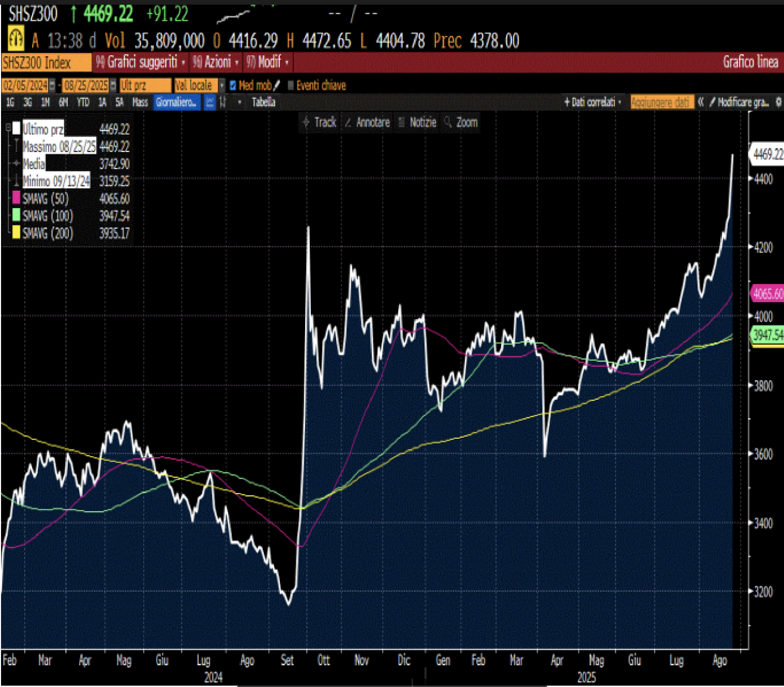The width and height of the screenshot is (784, 687).
Task: Collapse the legend tree expander
Action: tap(8, 128)
